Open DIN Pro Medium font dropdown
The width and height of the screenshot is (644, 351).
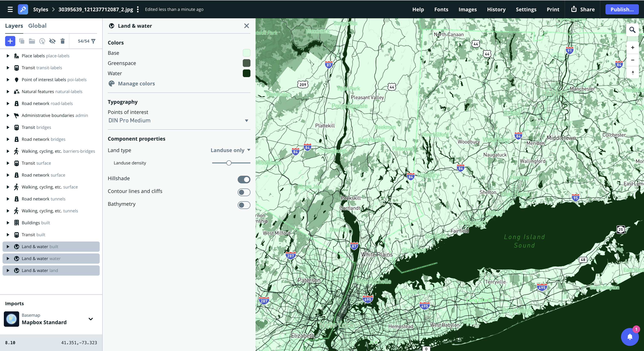click(x=178, y=121)
